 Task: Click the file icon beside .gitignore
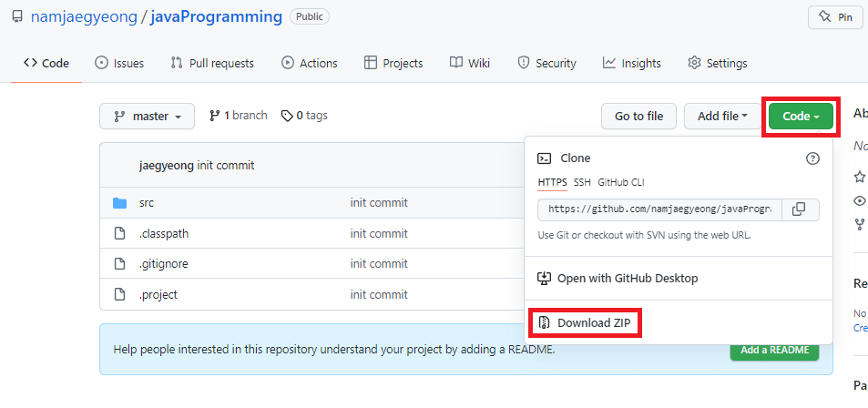point(119,264)
